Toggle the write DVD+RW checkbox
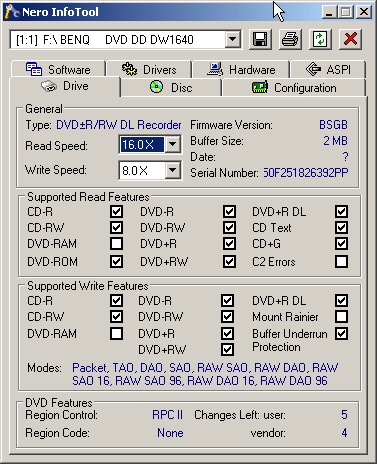Screen dimensions: 377x464 [x=227, y=349]
